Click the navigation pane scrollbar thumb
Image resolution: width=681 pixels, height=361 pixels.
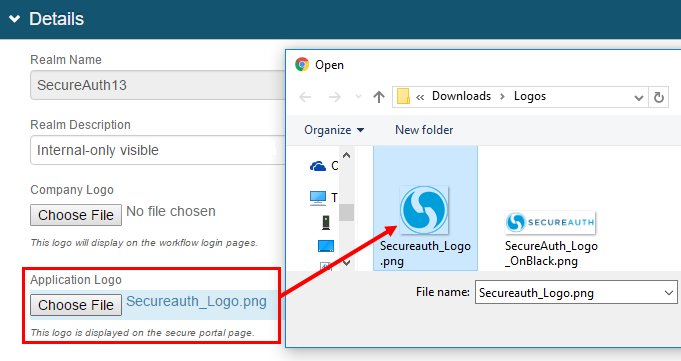point(346,212)
